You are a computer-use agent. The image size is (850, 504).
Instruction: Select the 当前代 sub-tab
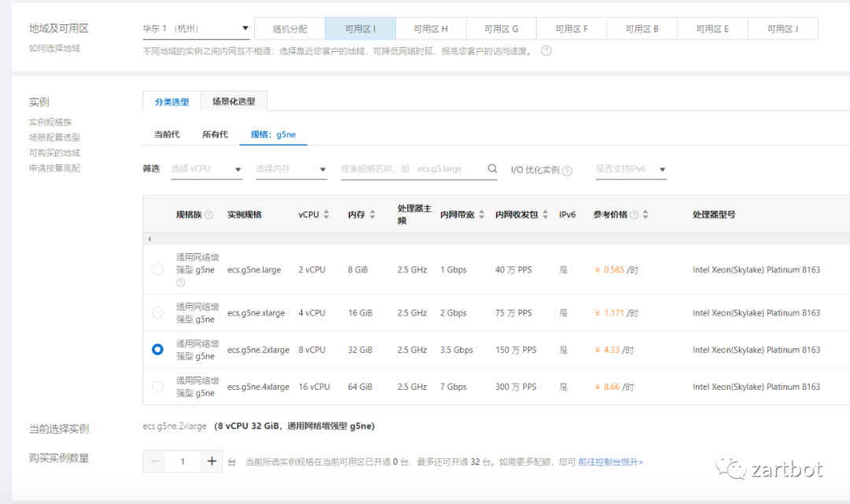tap(166, 134)
